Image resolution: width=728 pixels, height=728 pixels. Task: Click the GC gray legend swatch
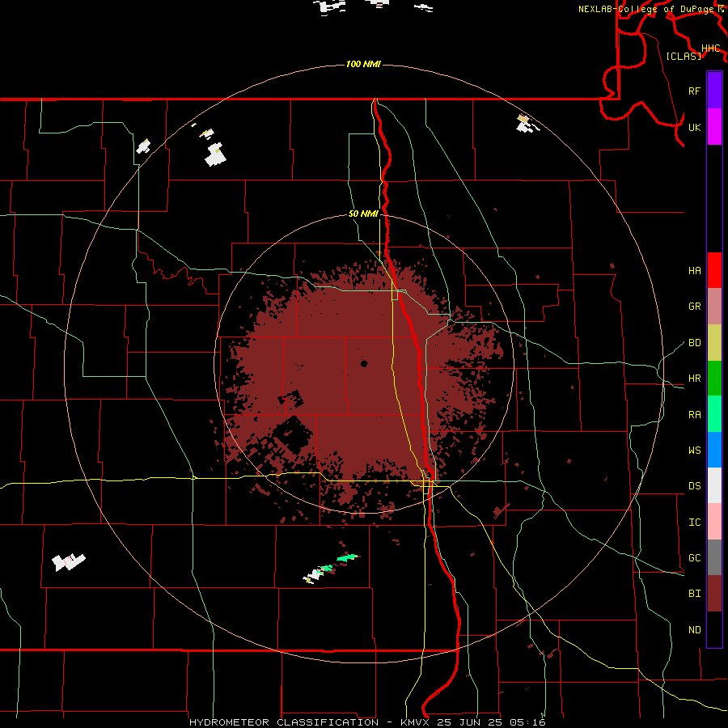714,557
